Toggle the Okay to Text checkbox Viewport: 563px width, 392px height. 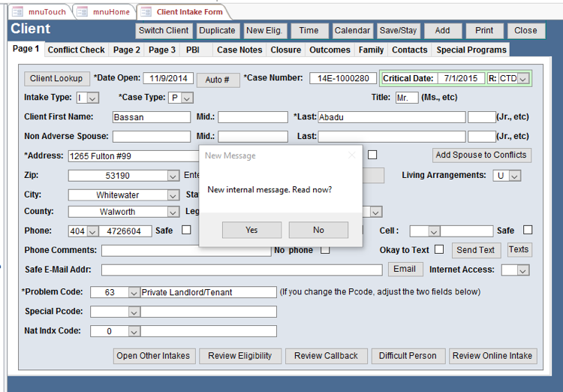pos(439,249)
